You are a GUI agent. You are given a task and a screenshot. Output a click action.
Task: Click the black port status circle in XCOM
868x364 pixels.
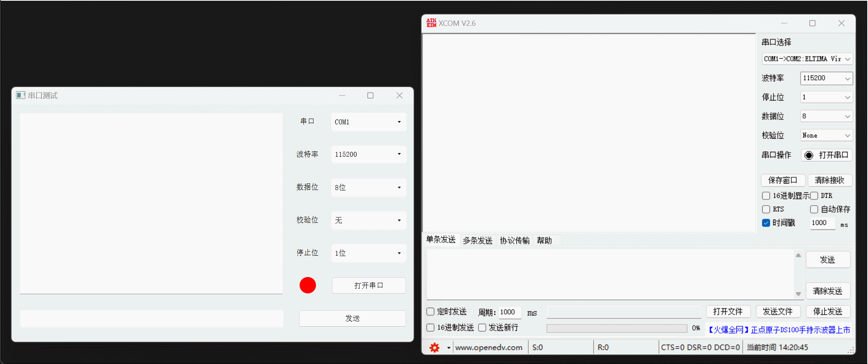pyautogui.click(x=808, y=155)
